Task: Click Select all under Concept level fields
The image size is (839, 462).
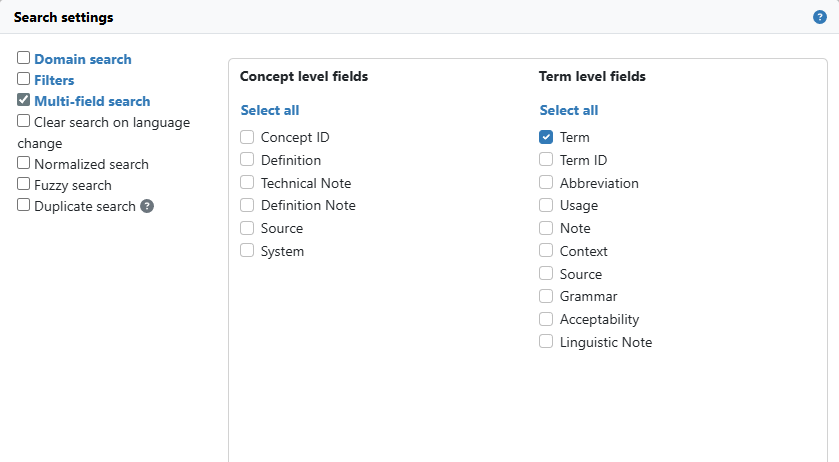Action: pyautogui.click(x=270, y=110)
